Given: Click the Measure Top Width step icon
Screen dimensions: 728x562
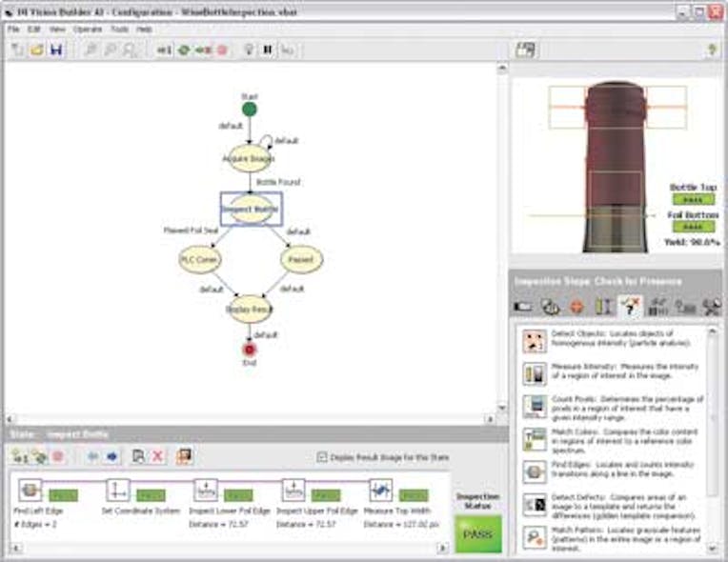Looking at the screenshot, I should pos(381,491).
